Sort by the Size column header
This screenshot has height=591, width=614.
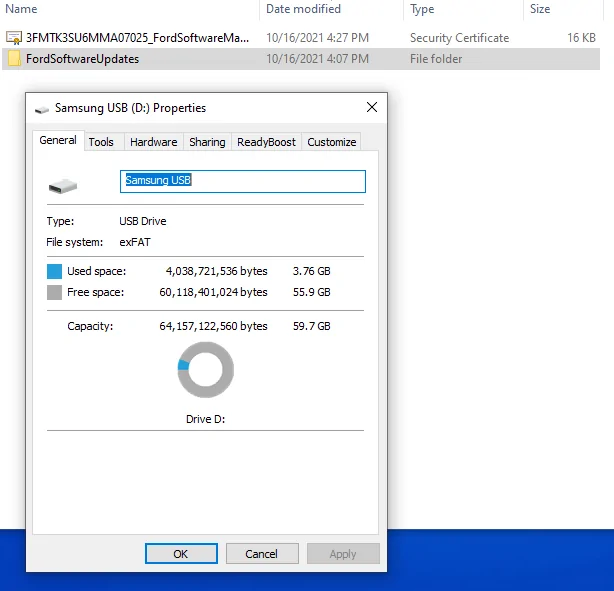click(540, 9)
